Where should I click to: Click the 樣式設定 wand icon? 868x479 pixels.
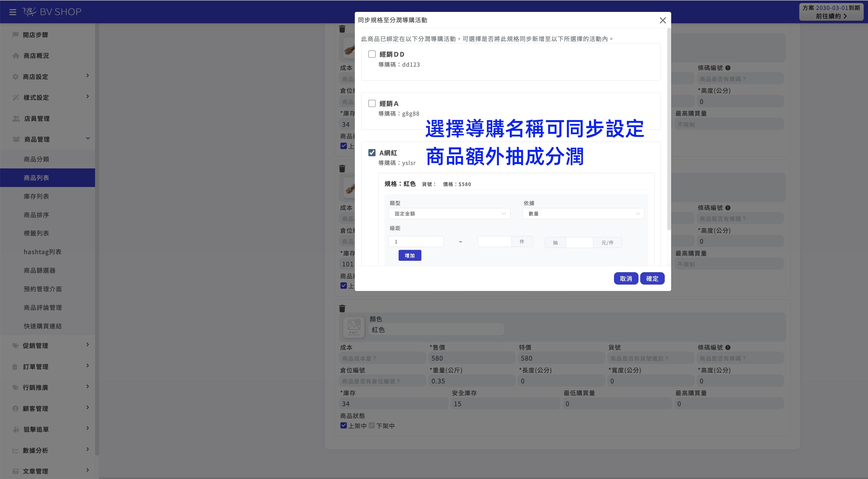pos(16,97)
